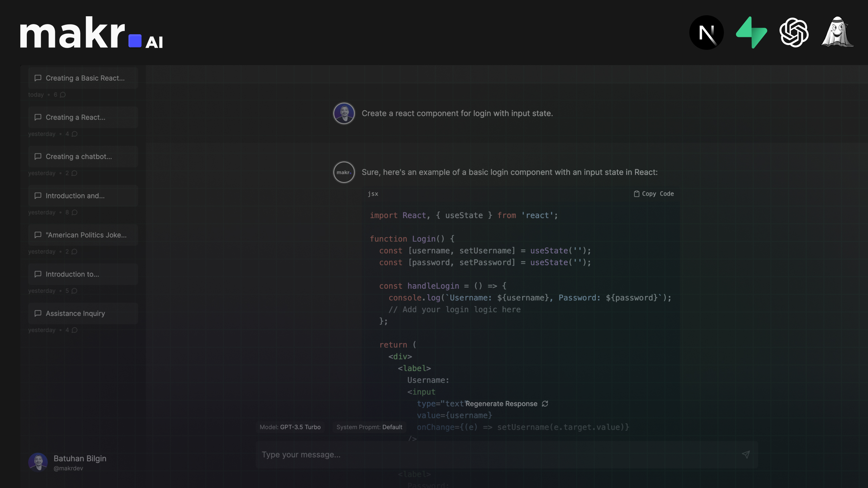Click the ghost mascot icon
868x488 pixels.
click(x=837, y=32)
